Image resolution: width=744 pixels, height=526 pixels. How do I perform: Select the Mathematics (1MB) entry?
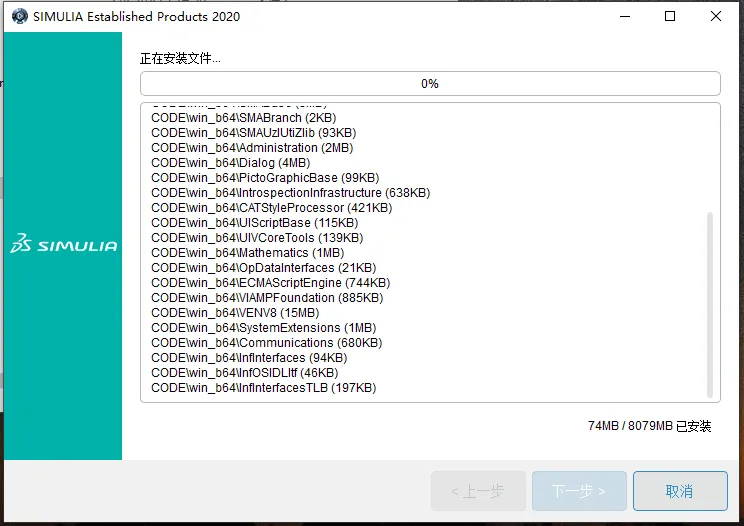click(248, 253)
